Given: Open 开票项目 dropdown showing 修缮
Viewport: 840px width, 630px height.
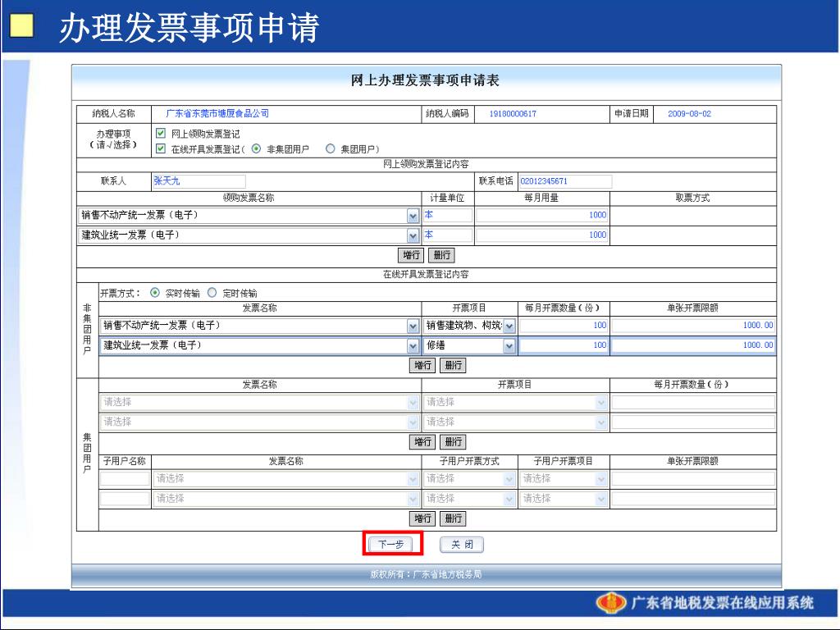Looking at the screenshot, I should pos(469,345).
